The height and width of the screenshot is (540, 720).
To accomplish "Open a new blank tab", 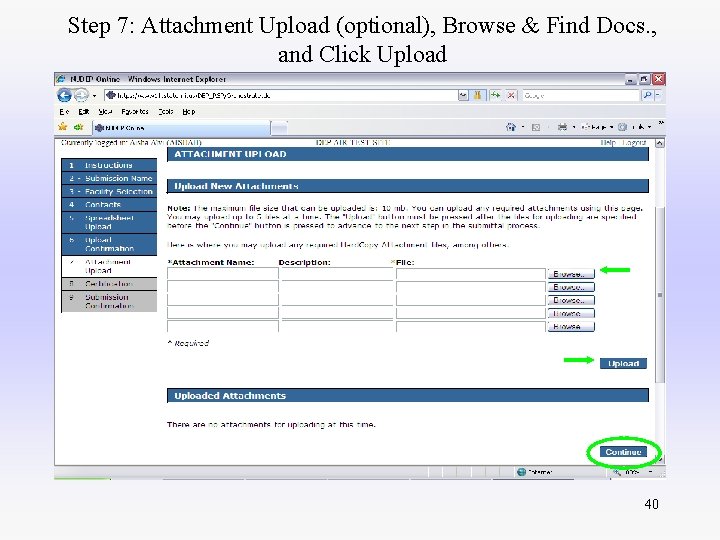I will (x=279, y=128).
